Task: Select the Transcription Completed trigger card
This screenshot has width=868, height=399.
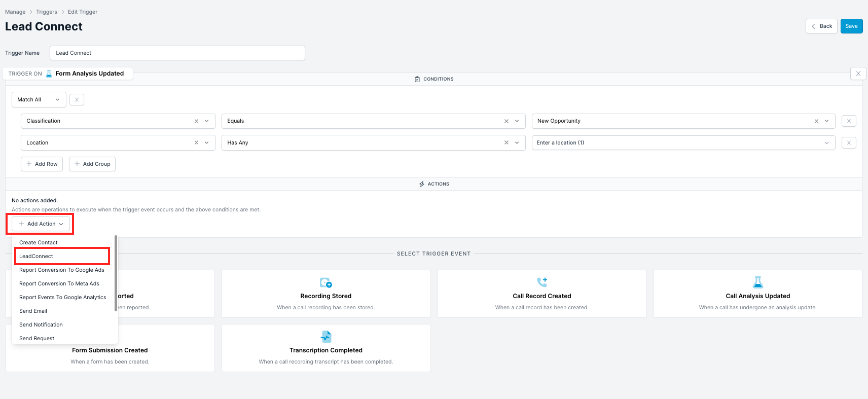Action: 326,348
